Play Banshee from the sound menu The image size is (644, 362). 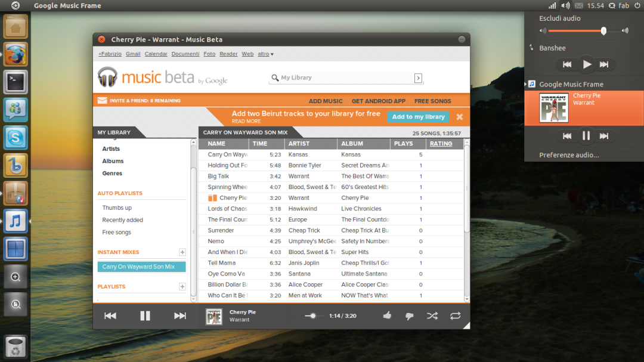(587, 64)
